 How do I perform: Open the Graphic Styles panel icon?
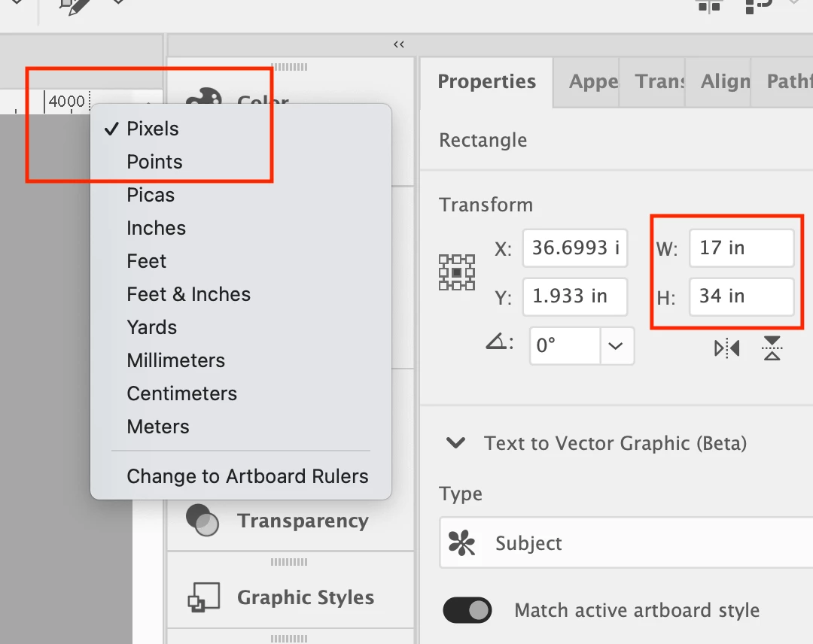click(203, 597)
